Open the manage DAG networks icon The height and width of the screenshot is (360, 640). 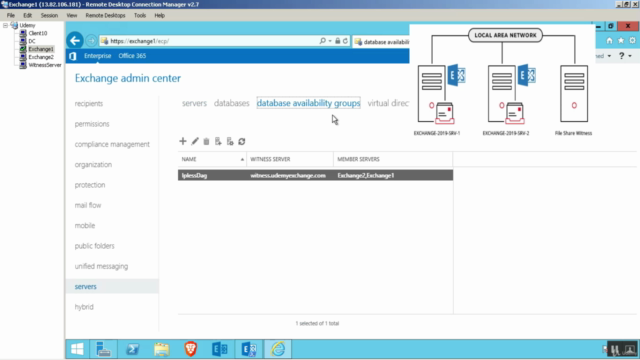[230, 141]
